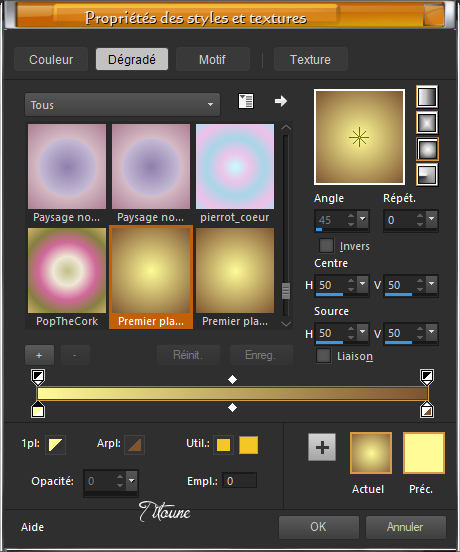Screen dimensions: 460x552
Task: Choose the 1pl foreground color stop icon
Action: point(55,444)
